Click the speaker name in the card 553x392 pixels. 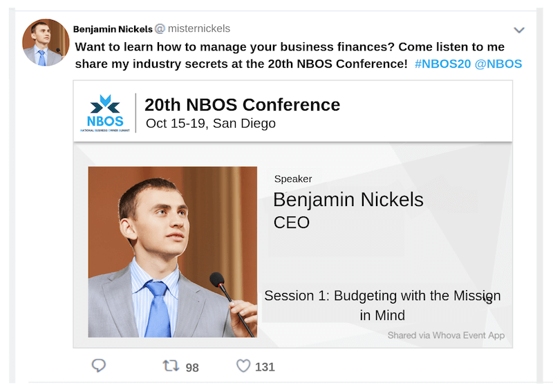point(348,200)
